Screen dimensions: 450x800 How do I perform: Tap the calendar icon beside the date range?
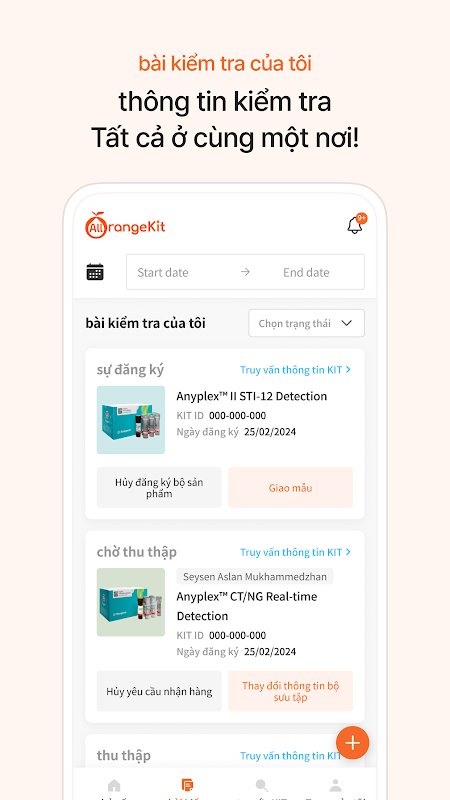[95, 272]
